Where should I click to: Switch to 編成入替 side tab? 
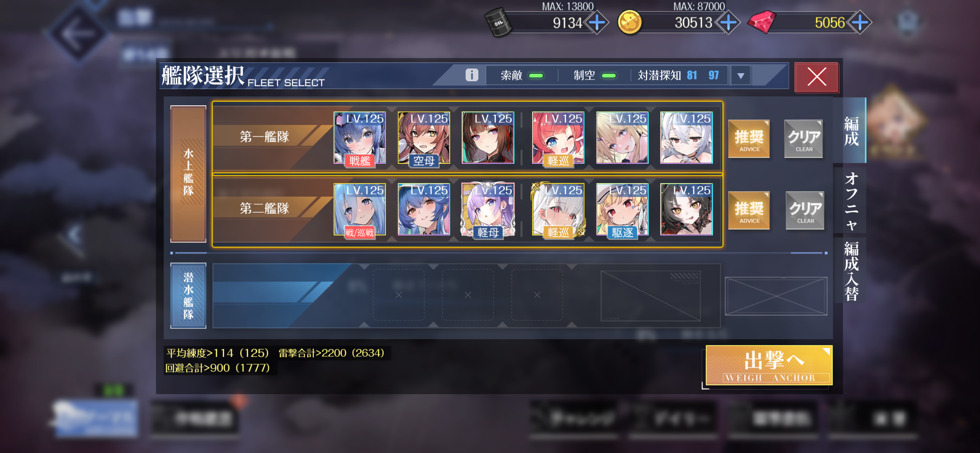[x=851, y=271]
